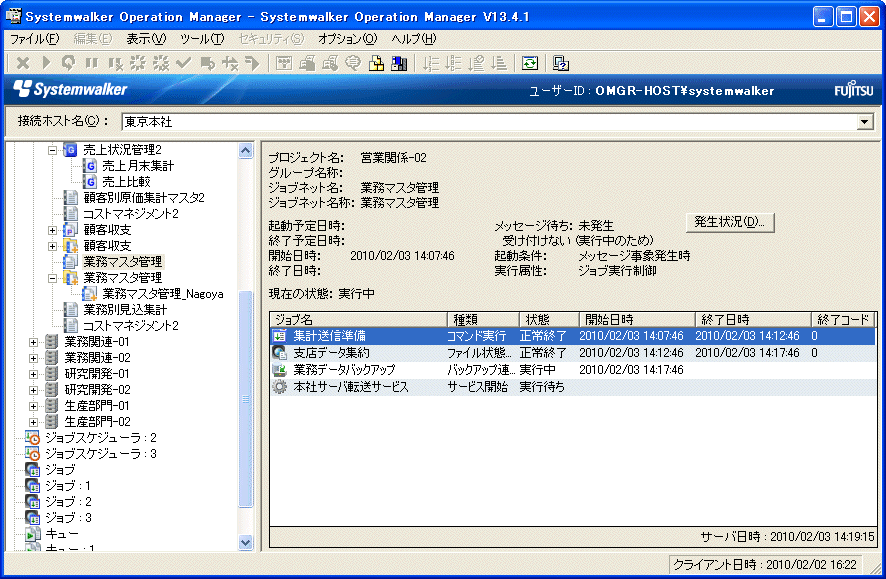Click the 発生状況(D)... button
Image resolution: width=886 pixels, height=579 pixels.
[729, 222]
